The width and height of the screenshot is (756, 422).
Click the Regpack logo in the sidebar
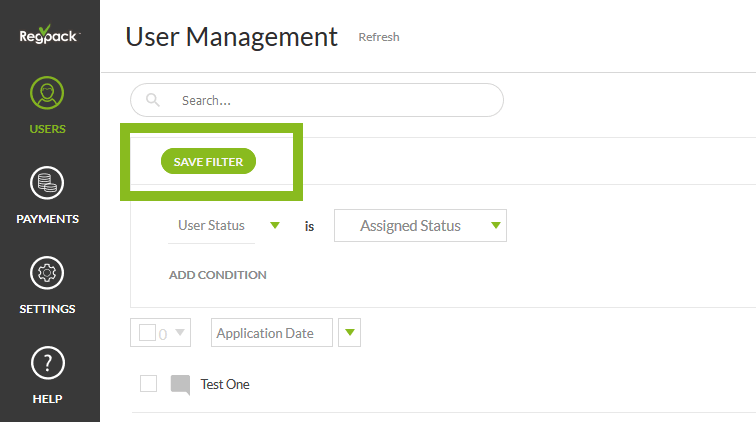(49, 35)
